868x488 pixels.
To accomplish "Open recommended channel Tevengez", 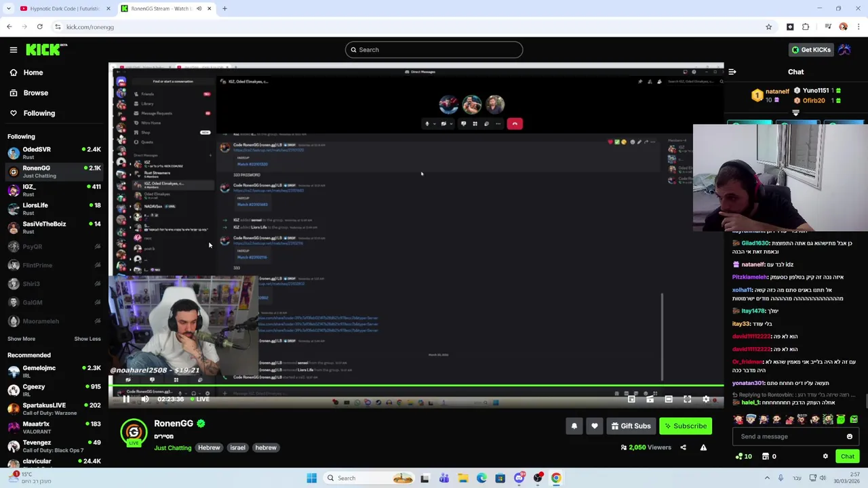I will tap(54, 445).
